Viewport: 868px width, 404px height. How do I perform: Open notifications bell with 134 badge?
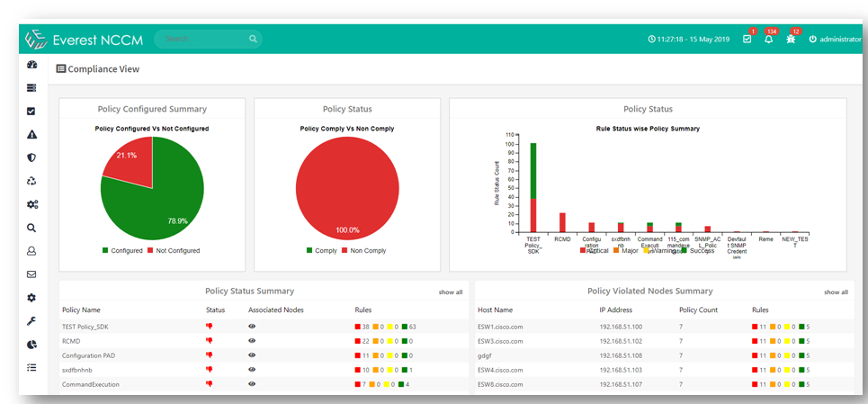tap(768, 40)
